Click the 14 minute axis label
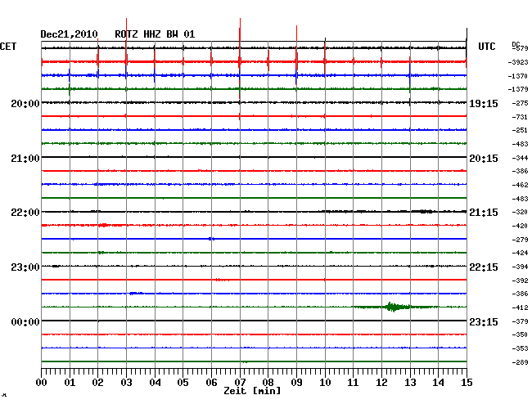The width and height of the screenshot is (532, 404). (x=439, y=383)
